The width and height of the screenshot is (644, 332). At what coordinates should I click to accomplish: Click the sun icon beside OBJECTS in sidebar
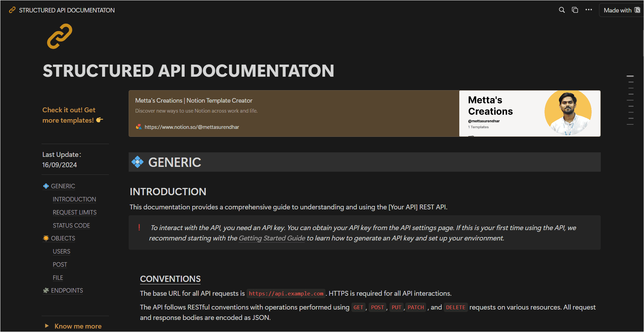(x=46, y=238)
